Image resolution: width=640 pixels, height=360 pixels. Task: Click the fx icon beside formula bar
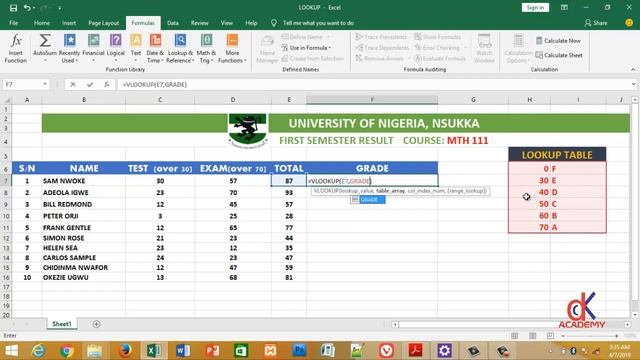[107, 84]
